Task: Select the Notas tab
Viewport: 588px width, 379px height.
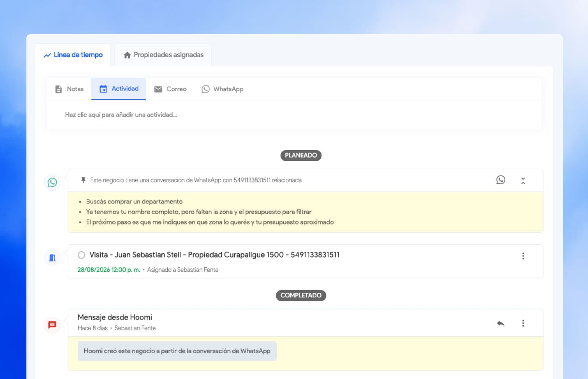Action: (69, 89)
